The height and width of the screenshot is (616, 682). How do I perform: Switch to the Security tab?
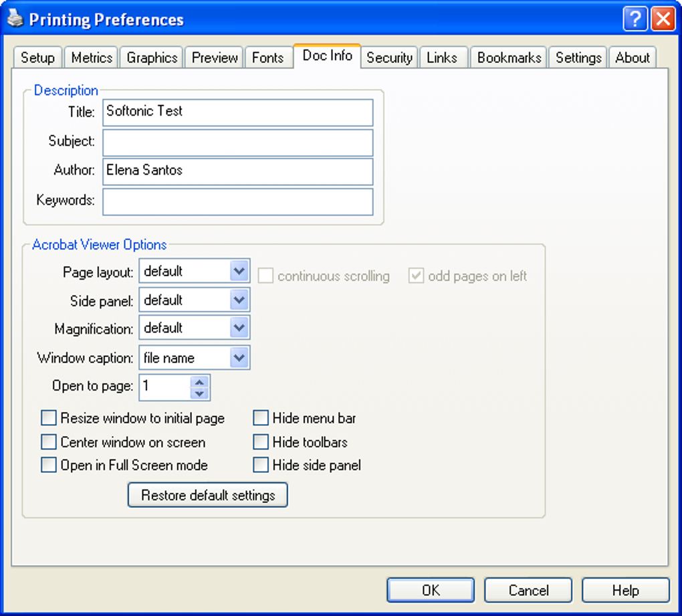[389, 58]
